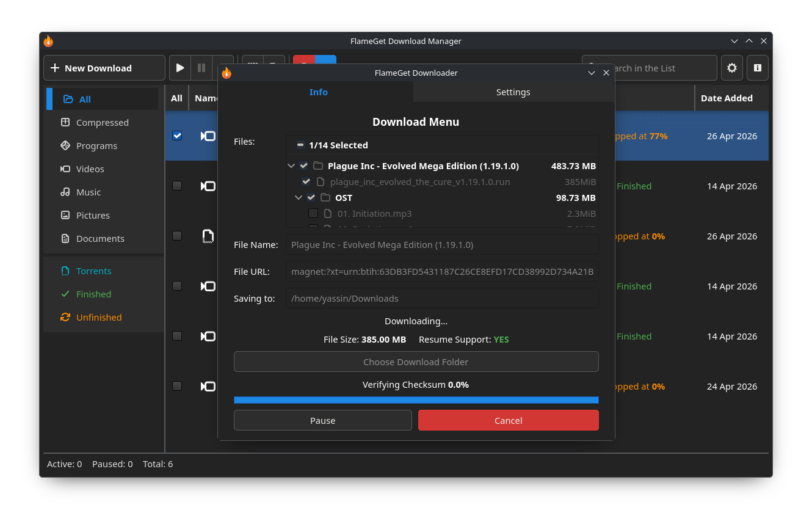Click the toolbar Resume (play) button
This screenshot has height=524, width=812.
click(x=180, y=68)
